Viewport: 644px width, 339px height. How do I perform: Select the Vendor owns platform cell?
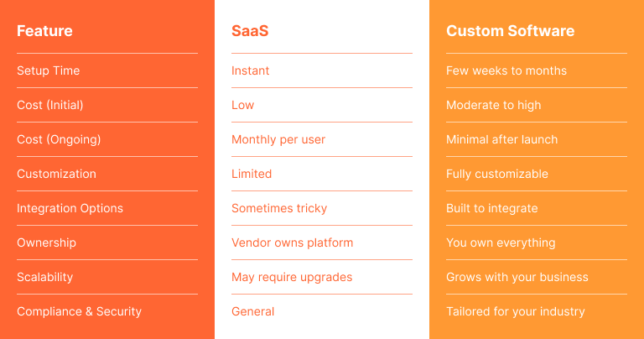(x=292, y=243)
